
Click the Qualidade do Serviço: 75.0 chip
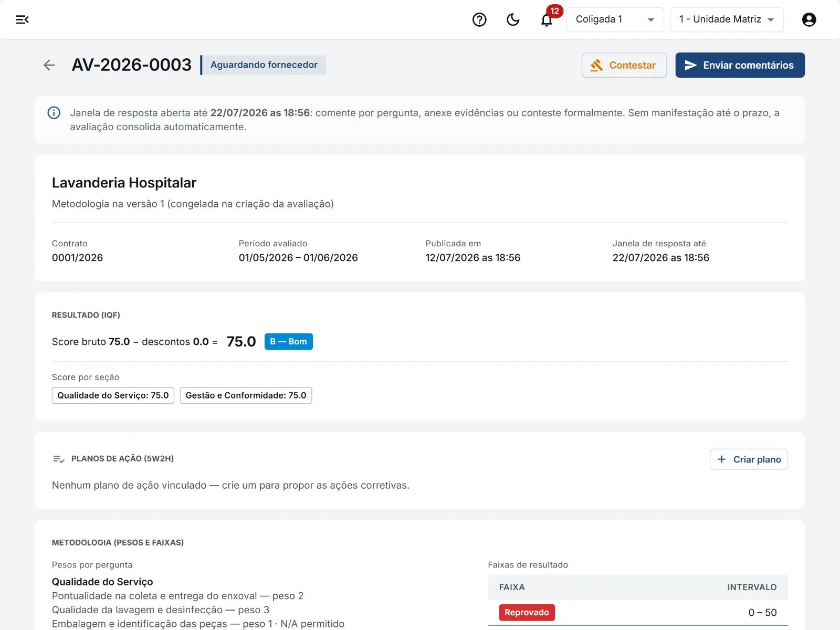(113, 395)
